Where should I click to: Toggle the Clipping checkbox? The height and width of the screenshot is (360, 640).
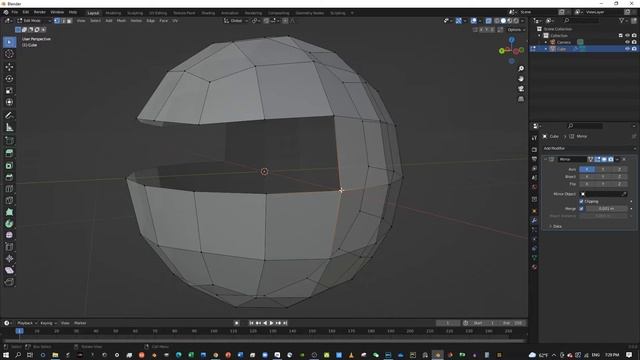(581, 201)
